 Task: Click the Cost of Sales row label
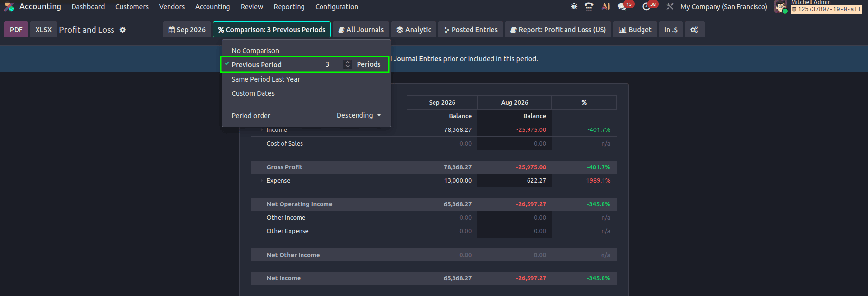(x=284, y=144)
